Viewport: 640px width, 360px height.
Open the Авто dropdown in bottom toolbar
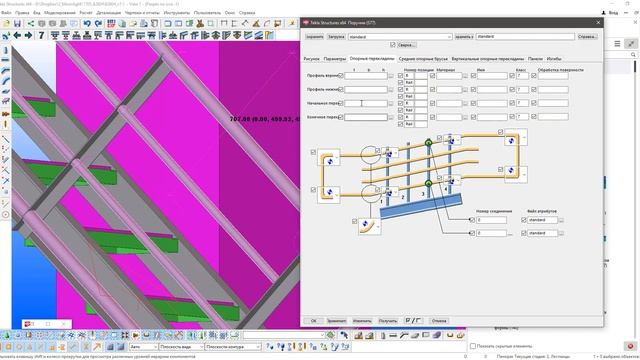[143, 347]
